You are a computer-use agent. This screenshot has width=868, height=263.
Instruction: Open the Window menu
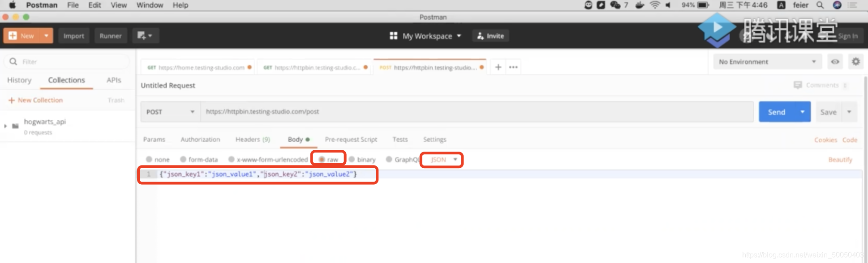150,5
